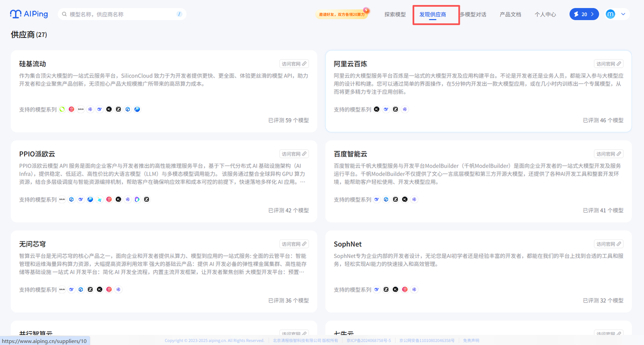Open the 硅基流动 provider title
Viewport: 644px width, 345px height.
coord(33,64)
